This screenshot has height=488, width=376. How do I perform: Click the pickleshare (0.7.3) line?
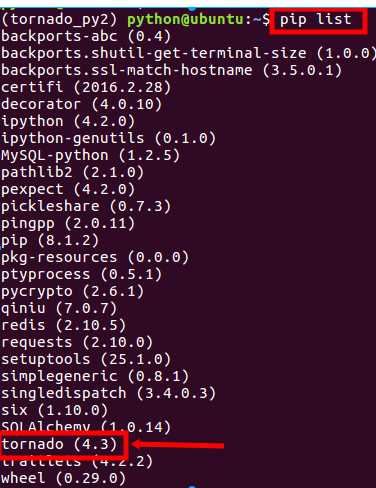(x=86, y=206)
